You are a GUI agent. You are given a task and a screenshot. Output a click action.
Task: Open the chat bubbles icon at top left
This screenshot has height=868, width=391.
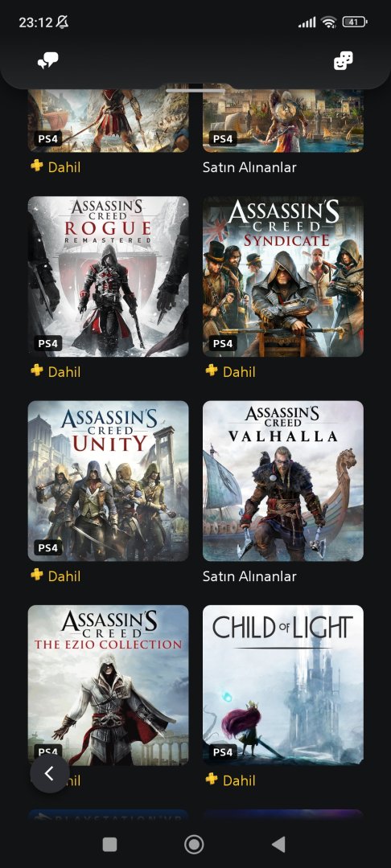(x=48, y=60)
